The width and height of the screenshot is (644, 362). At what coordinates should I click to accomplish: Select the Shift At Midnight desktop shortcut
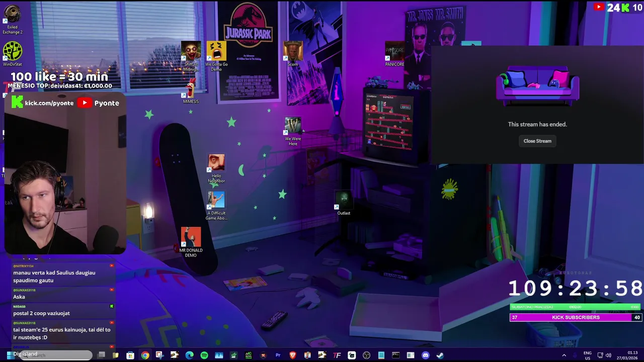[x=191, y=56]
